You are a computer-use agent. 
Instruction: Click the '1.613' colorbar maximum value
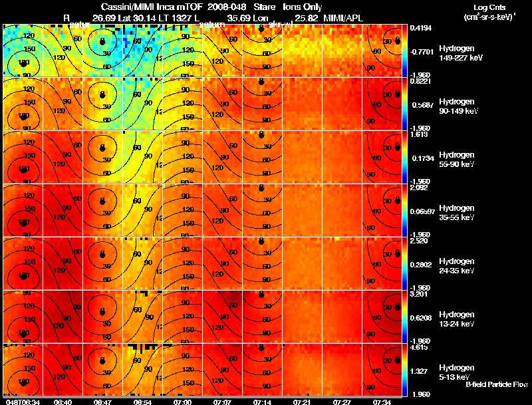tap(419, 134)
